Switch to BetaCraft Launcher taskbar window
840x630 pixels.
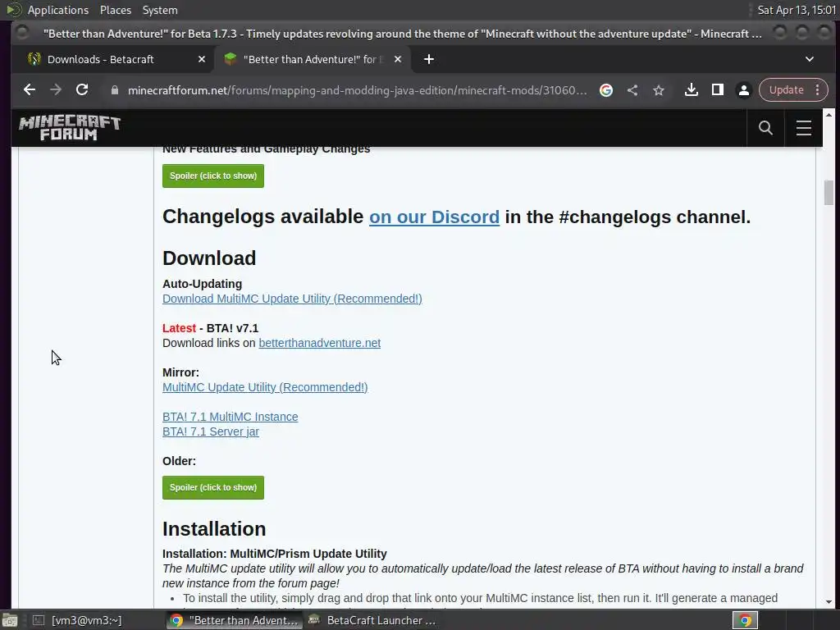(372, 620)
